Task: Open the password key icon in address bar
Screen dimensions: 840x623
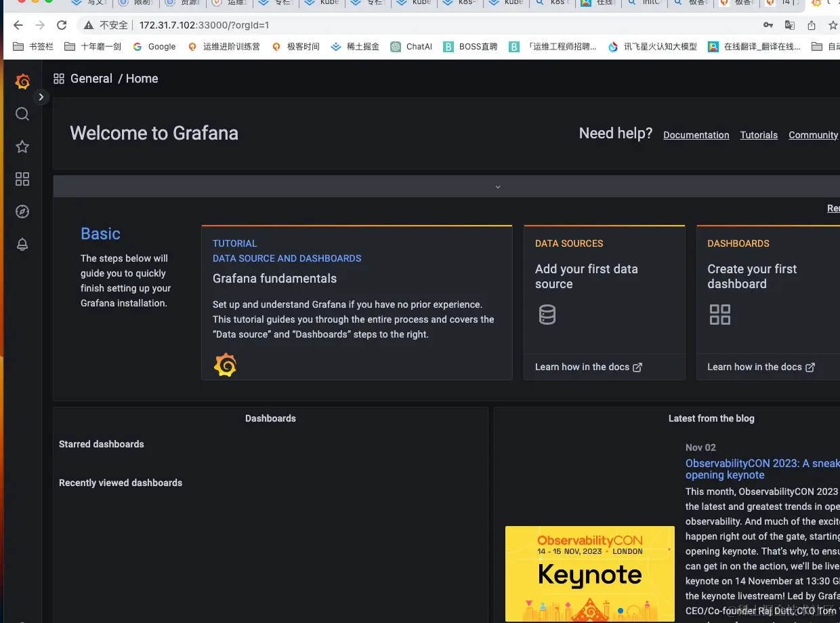Action: pos(768,25)
